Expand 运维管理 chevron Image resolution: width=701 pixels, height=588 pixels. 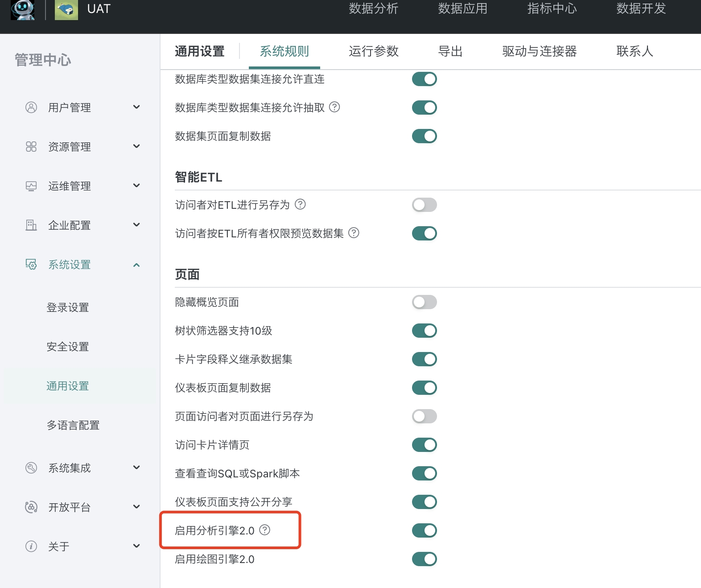coord(136,186)
